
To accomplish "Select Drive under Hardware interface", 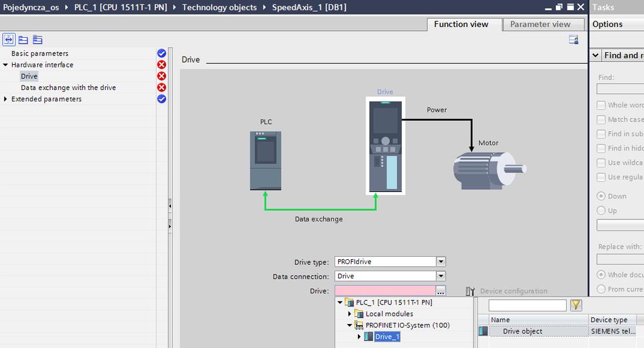I will coord(29,76).
